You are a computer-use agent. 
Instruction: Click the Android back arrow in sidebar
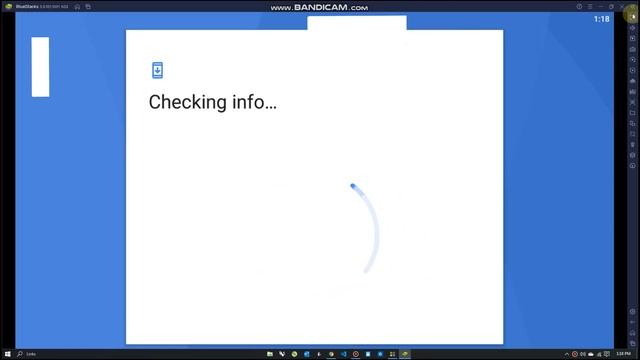633,322
